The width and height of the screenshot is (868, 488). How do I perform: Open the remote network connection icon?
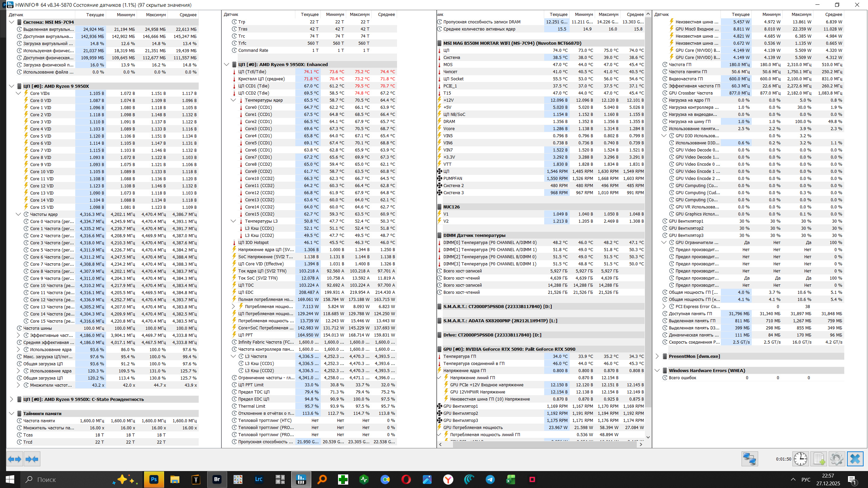749,459
